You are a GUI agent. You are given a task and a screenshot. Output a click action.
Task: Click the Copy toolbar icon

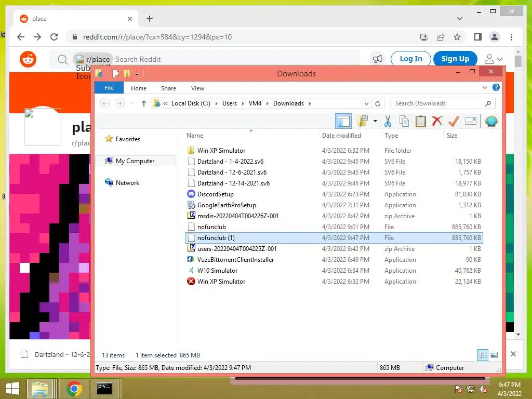pyautogui.click(x=404, y=121)
